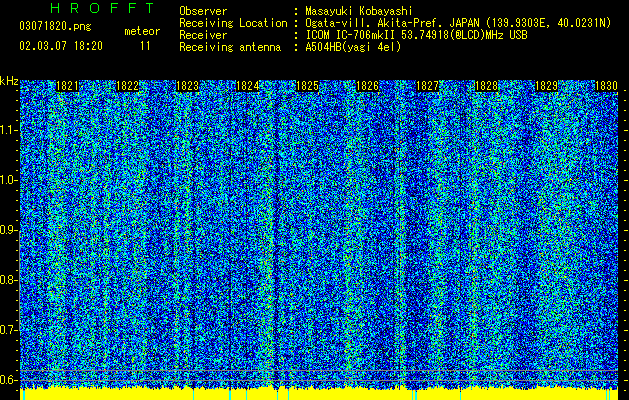Click the 1830 time marker

[x=606, y=86]
